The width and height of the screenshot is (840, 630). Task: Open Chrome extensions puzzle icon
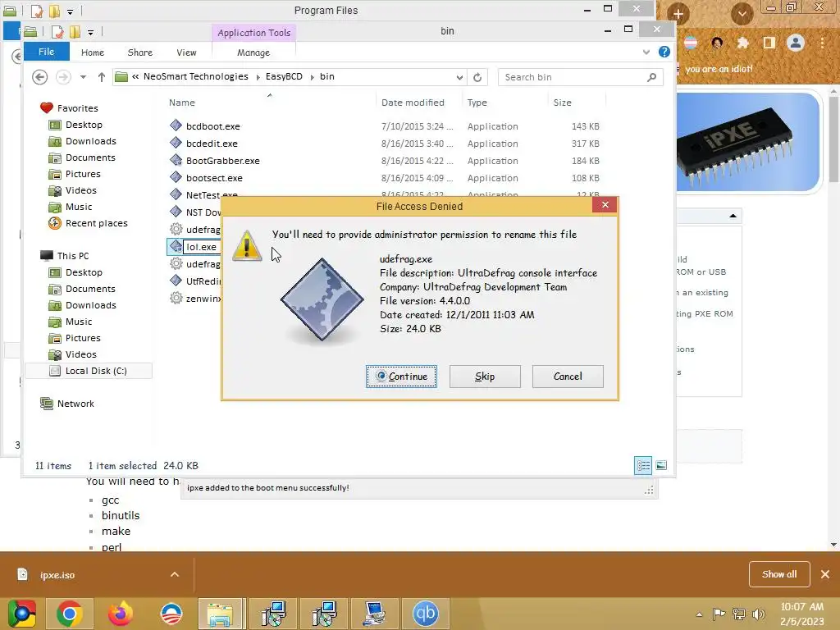[742, 43]
